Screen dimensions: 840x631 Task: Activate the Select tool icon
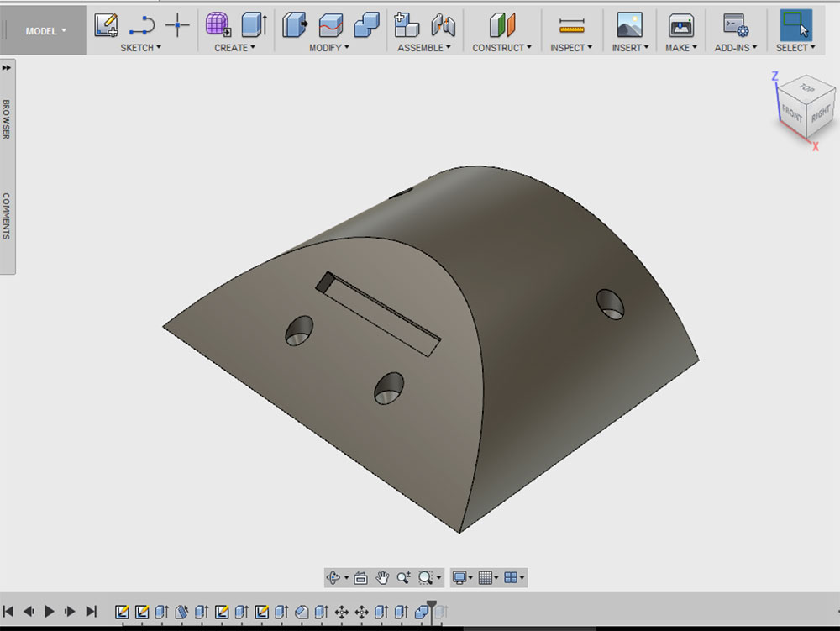click(795, 25)
